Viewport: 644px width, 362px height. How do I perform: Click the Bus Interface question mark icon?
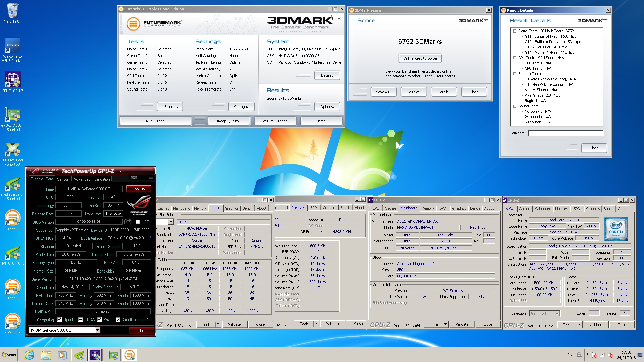150,238
